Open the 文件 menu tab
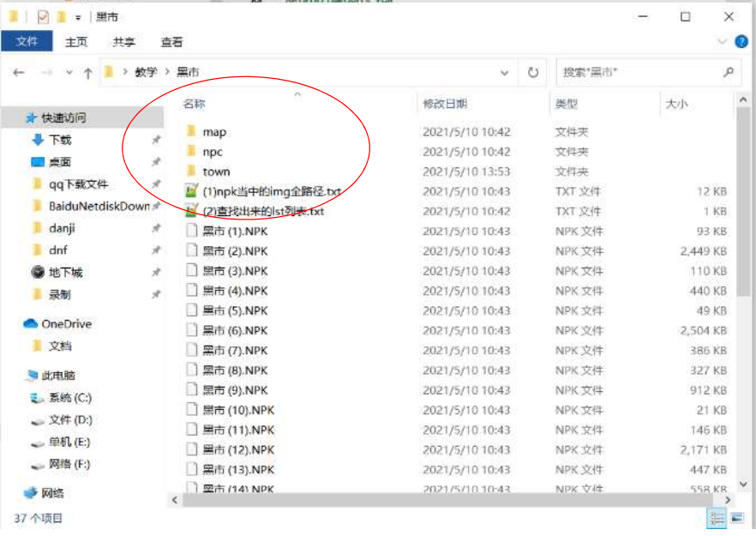 pos(27,41)
